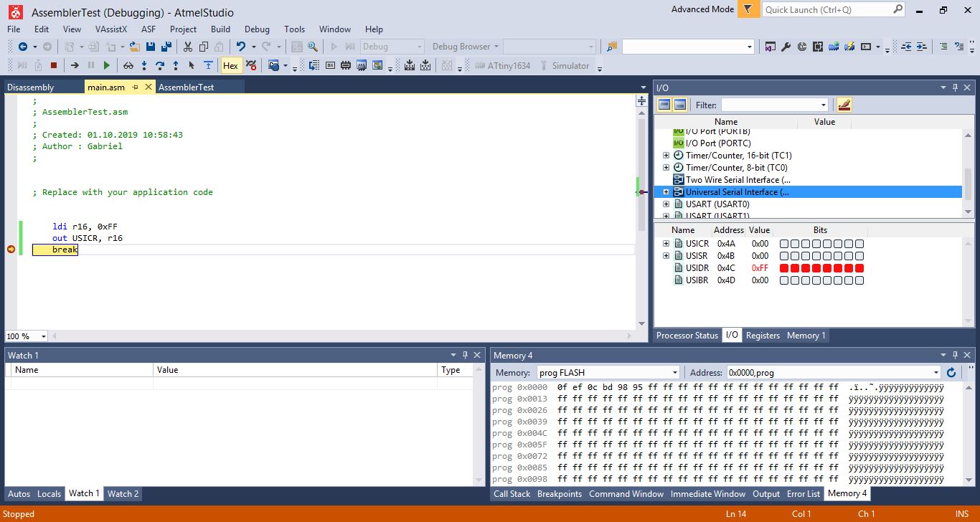Select the USART (USART0) tree row
The image size is (980, 522).
pyautogui.click(x=717, y=204)
